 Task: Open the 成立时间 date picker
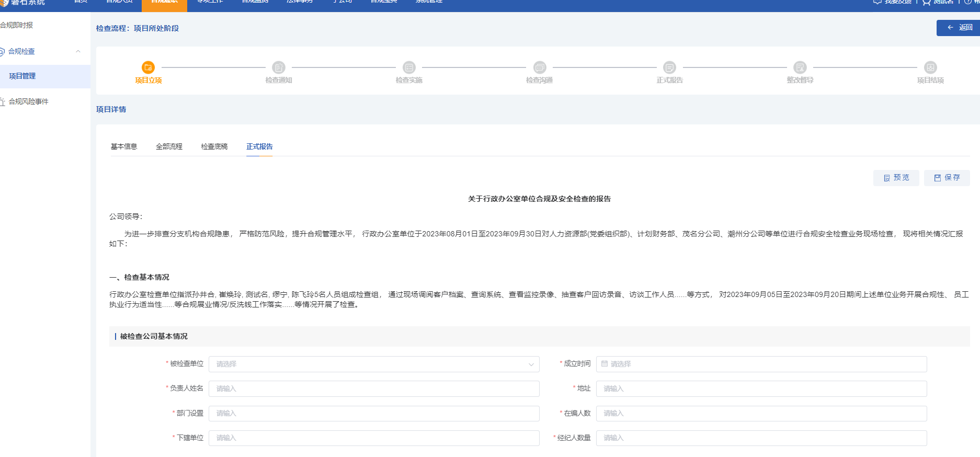[761, 364]
